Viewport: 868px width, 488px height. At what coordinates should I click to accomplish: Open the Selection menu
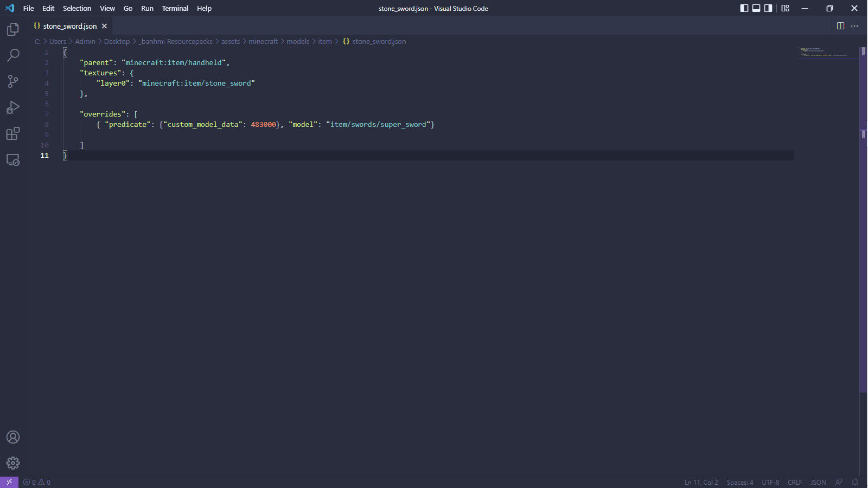[77, 8]
